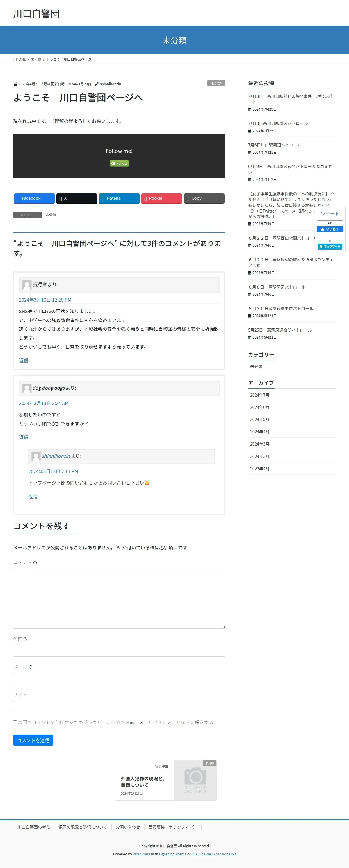Submit with コメントを送信 button
Image resolution: width=349 pixels, height=868 pixels.
click(x=33, y=740)
